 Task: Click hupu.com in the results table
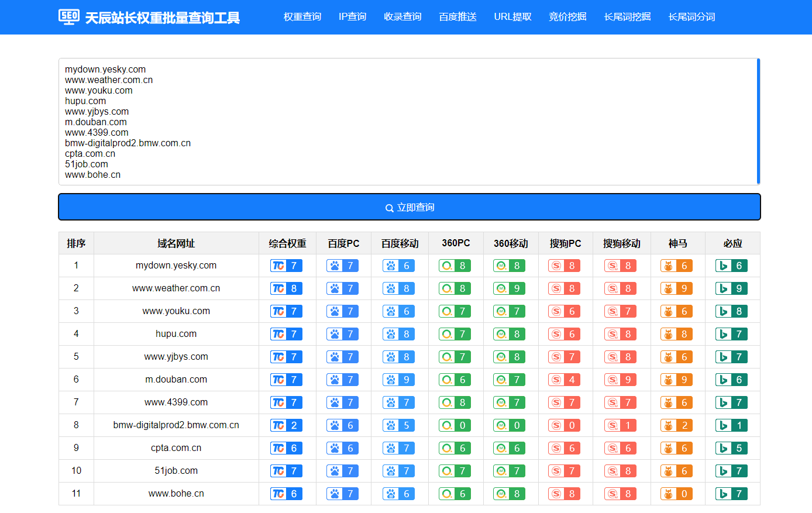click(x=176, y=334)
